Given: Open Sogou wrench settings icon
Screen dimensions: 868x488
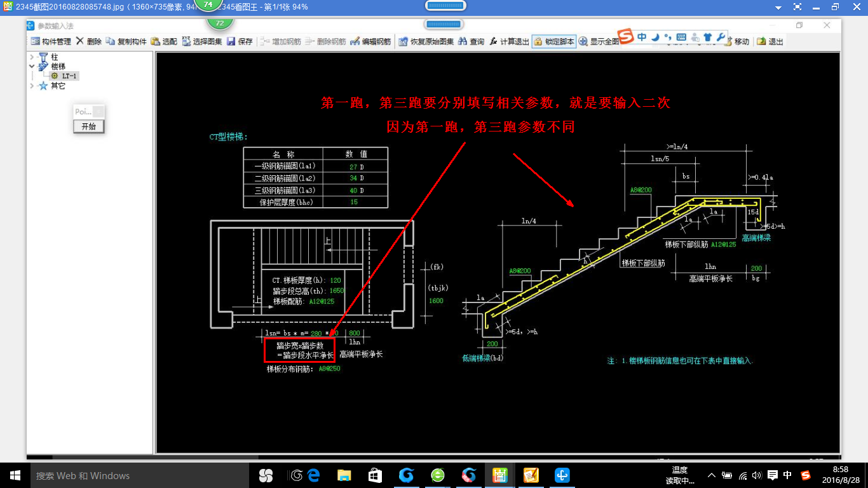Looking at the screenshot, I should click(x=720, y=37).
